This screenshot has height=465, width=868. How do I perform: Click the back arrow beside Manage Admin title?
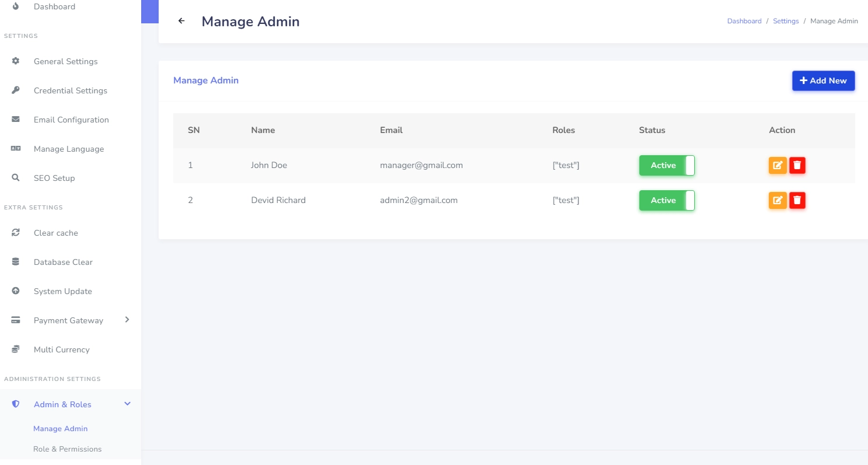181,21
